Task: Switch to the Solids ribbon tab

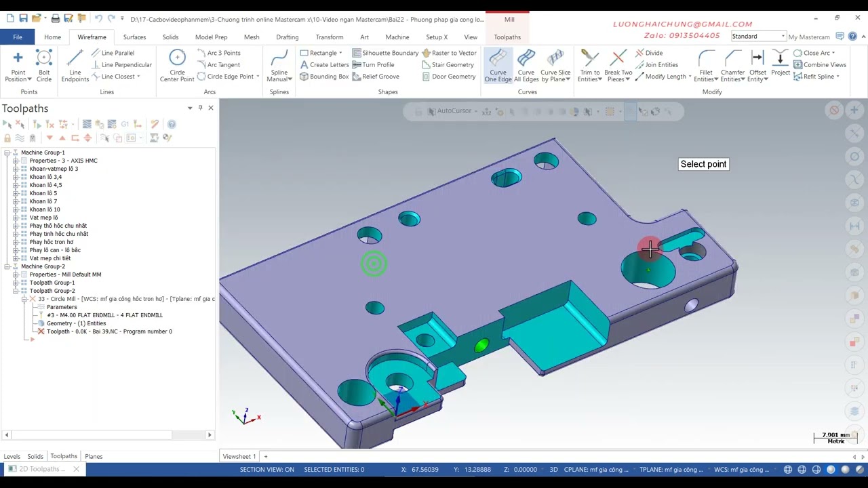Action: pos(170,37)
